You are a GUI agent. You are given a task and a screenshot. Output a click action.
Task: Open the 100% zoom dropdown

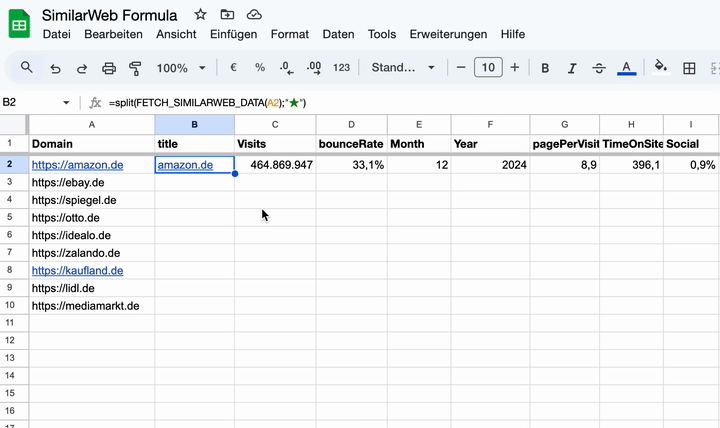tap(181, 68)
